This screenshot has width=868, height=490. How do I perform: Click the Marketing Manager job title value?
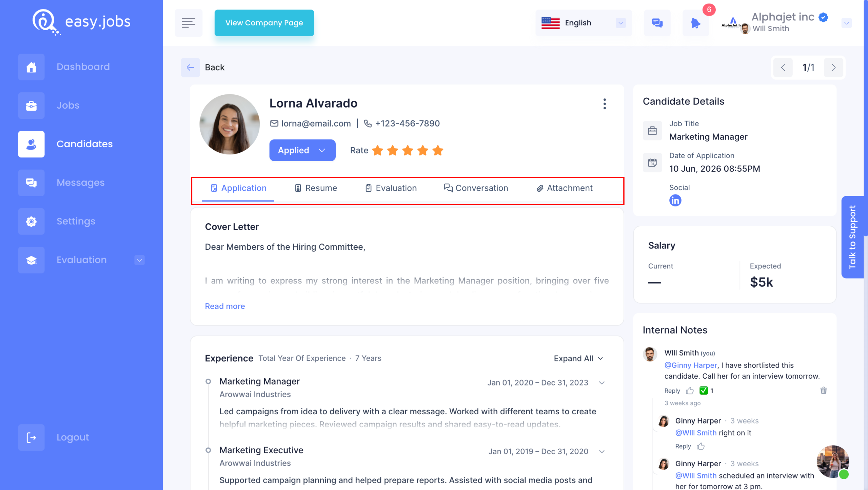pos(708,137)
